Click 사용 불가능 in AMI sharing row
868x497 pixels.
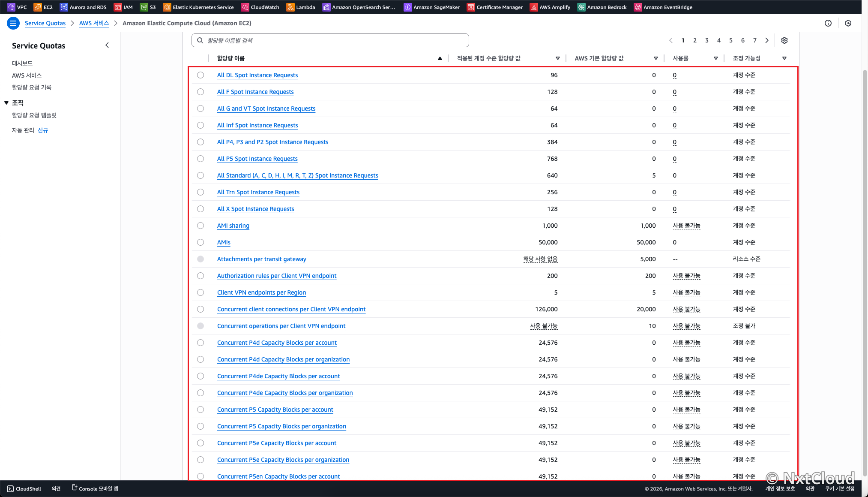687,226
